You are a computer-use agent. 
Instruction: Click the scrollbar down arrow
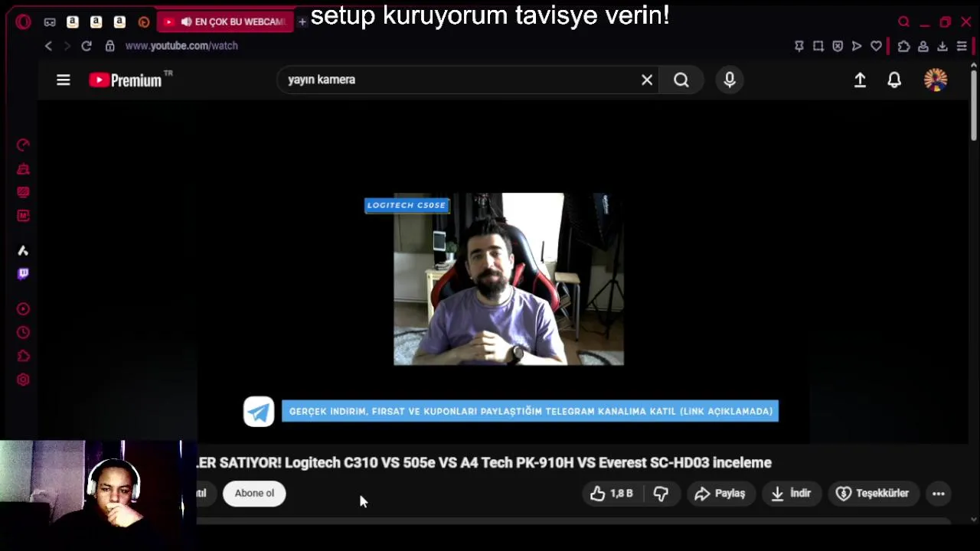[x=974, y=519]
